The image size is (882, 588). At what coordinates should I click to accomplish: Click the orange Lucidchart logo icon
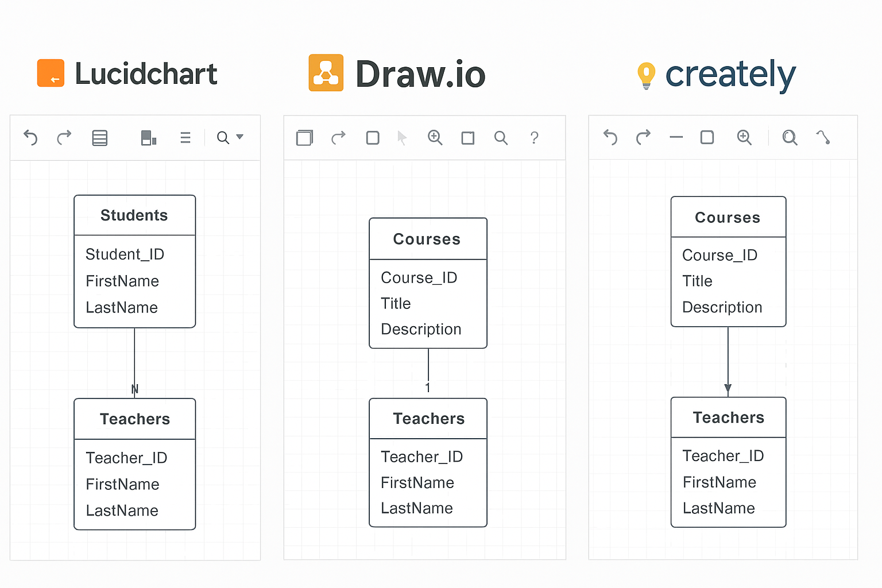(51, 73)
